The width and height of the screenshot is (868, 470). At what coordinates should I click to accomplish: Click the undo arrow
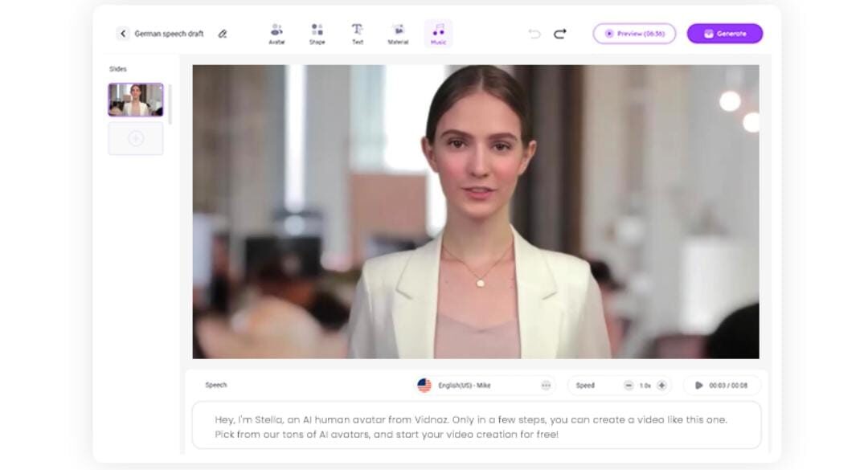[534, 34]
